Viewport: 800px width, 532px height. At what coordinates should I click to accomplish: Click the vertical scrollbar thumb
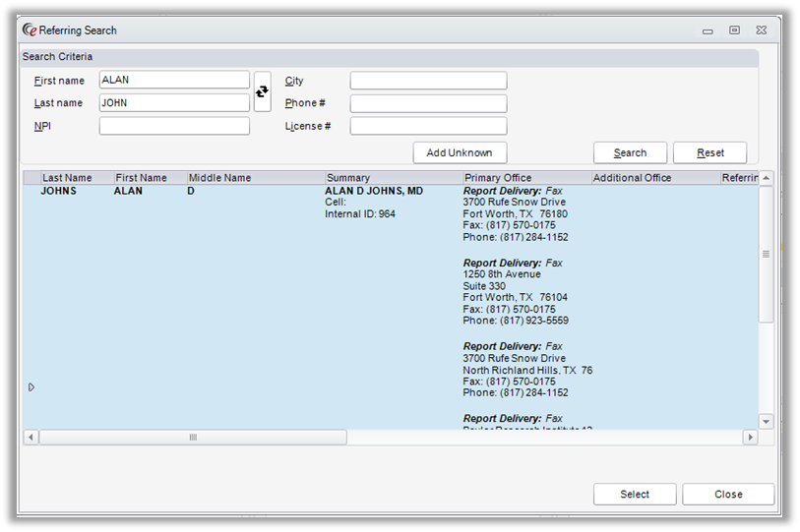click(x=767, y=254)
